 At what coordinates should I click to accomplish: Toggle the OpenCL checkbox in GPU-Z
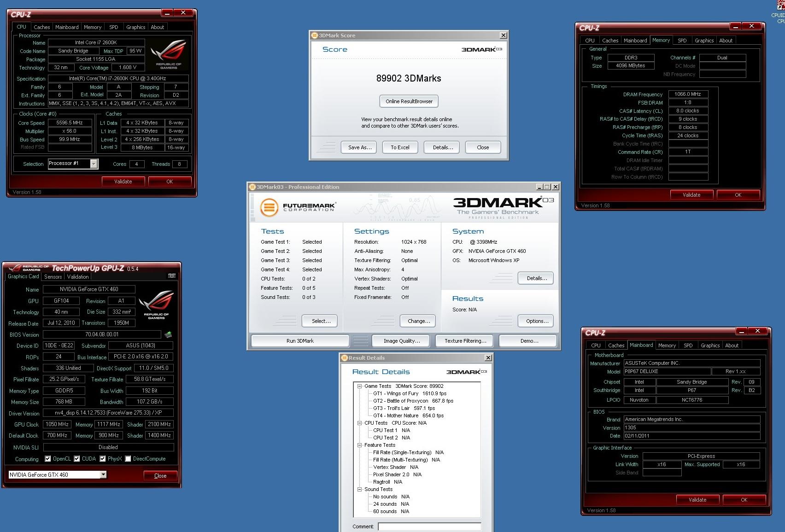click(x=48, y=459)
